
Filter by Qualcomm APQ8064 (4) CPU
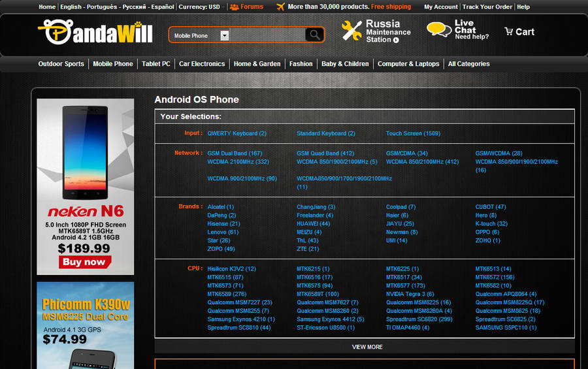506,294
